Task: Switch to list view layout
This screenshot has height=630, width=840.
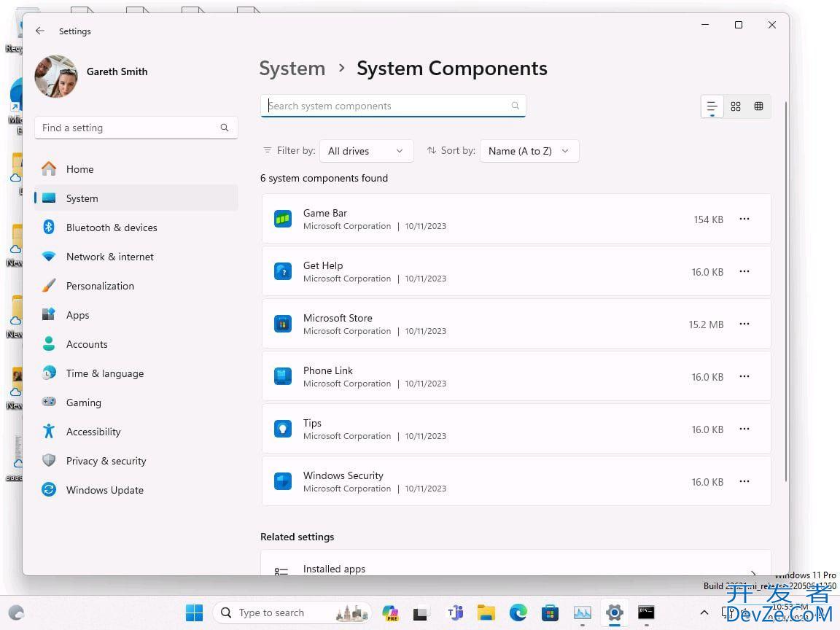Action: (712, 106)
